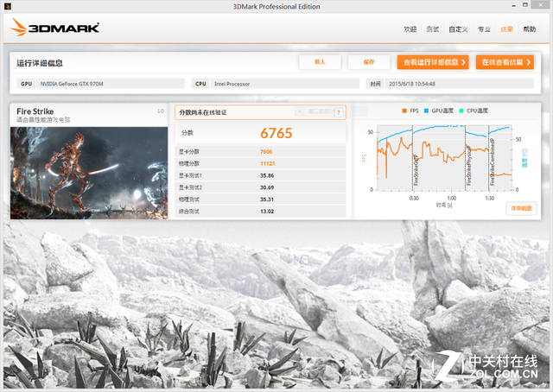Viewport: 553px width, 392px height.
Task: Click the GPU label tag
Action: (x=26, y=84)
